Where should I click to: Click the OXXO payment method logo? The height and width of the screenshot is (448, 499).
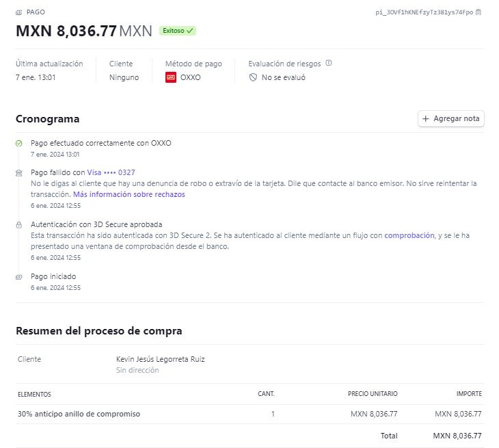point(171,77)
